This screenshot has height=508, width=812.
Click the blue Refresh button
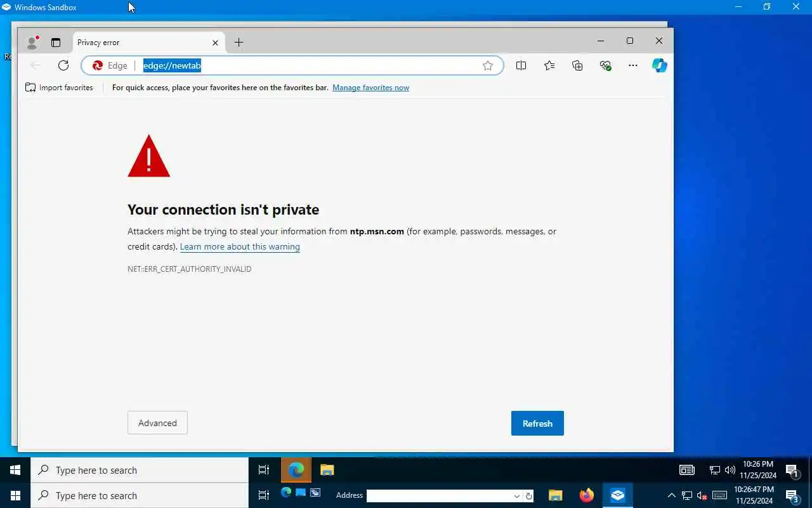coord(537,424)
